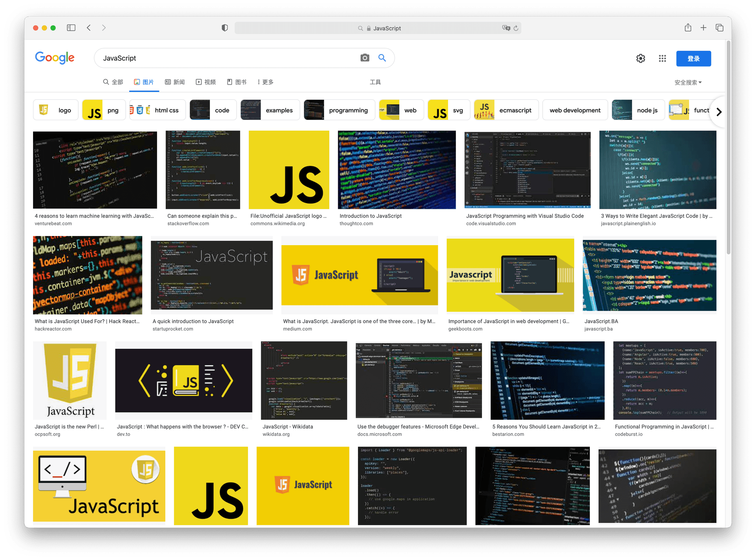Click the 登录 sign-in button
Image resolution: width=756 pixels, height=560 pixels.
point(693,58)
